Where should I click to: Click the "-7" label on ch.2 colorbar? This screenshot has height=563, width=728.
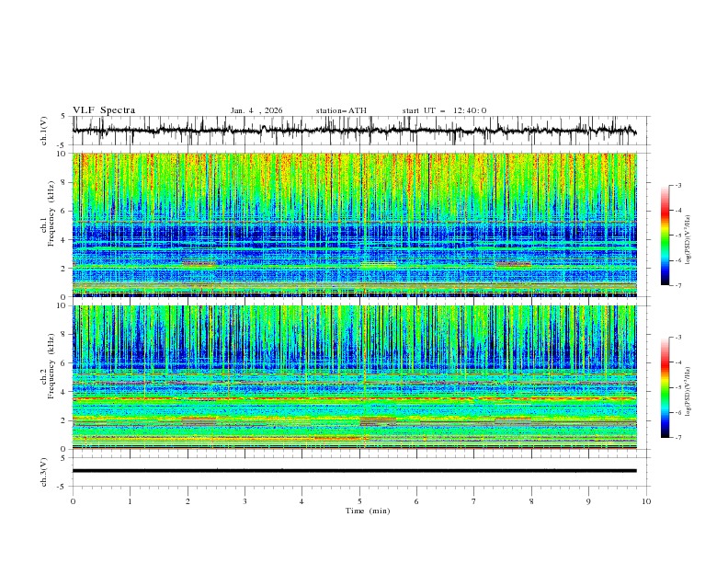[677, 438]
